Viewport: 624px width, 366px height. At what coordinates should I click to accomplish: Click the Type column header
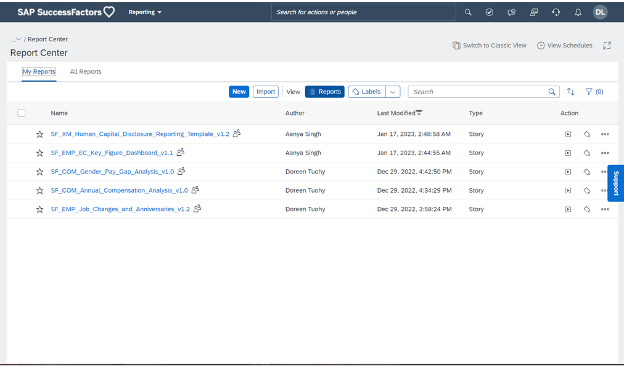476,113
